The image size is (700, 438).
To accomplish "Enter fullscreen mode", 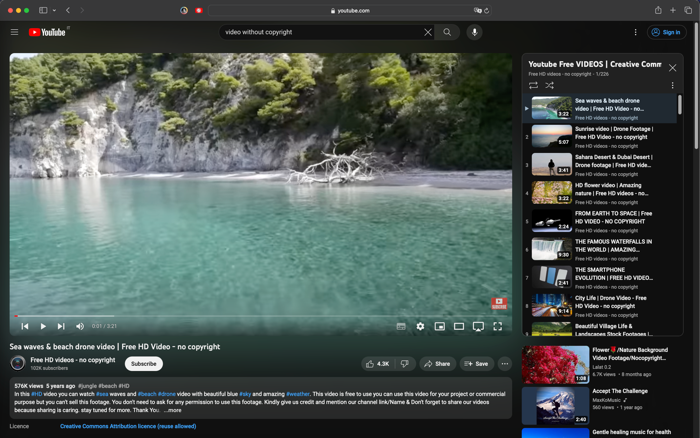I will [497, 326].
